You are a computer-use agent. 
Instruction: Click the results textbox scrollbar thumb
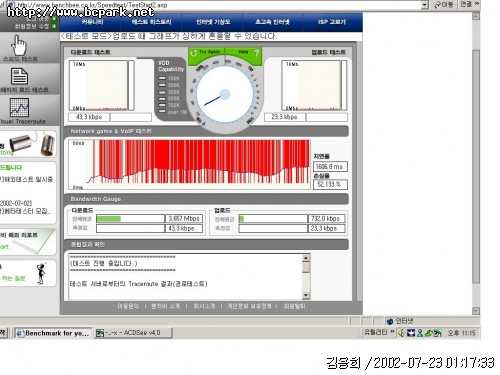click(x=306, y=267)
